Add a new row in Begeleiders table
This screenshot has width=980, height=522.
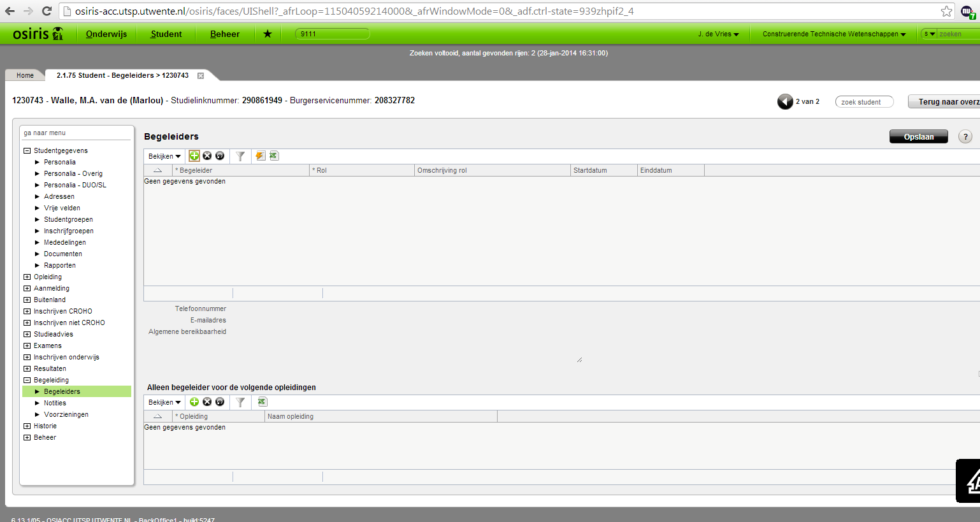194,156
